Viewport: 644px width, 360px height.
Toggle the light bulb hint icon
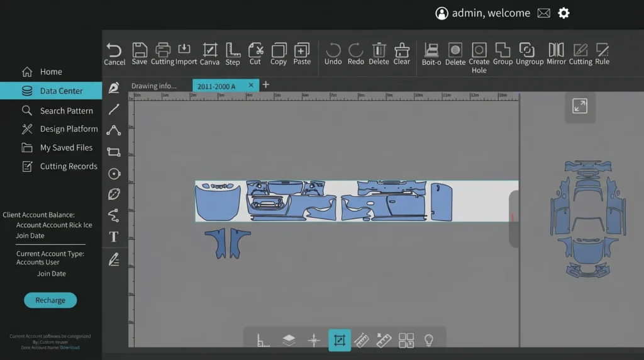point(428,340)
